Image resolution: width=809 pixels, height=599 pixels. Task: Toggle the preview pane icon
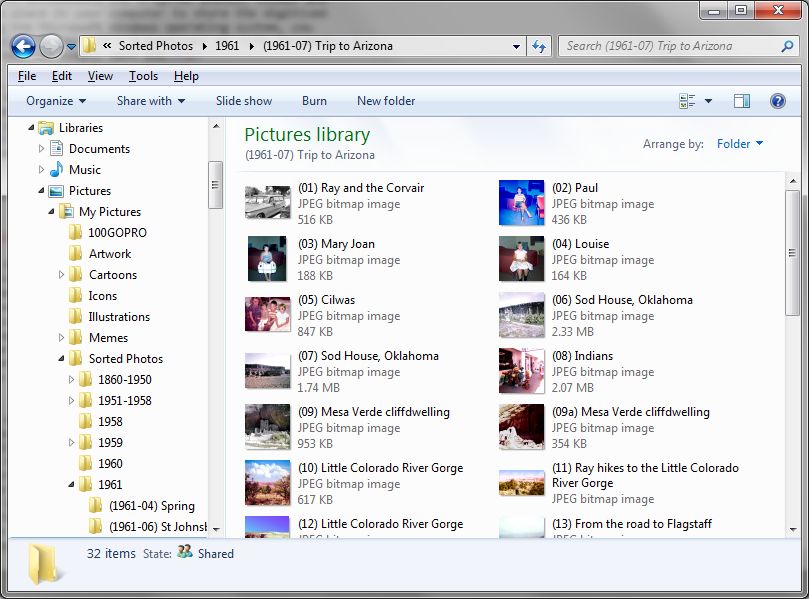coord(742,101)
